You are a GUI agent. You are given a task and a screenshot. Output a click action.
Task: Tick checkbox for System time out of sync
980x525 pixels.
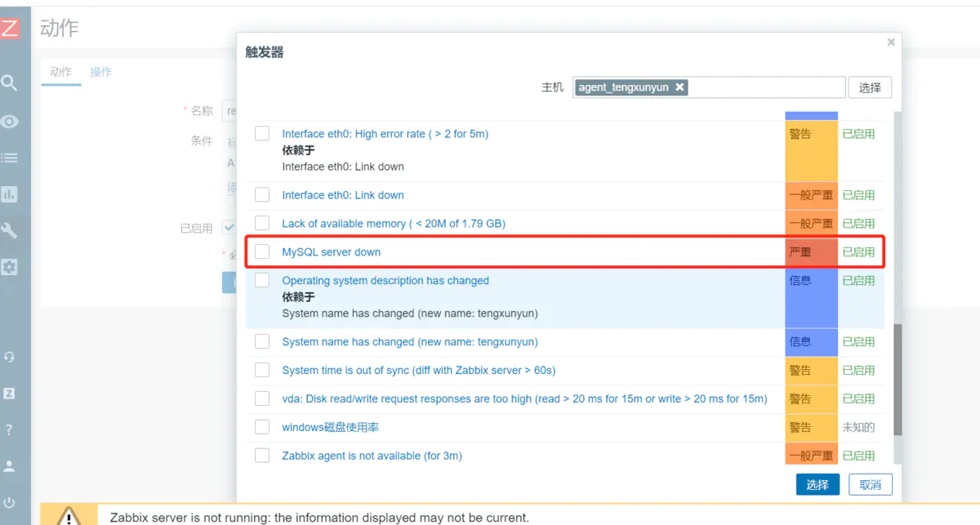tap(262, 370)
